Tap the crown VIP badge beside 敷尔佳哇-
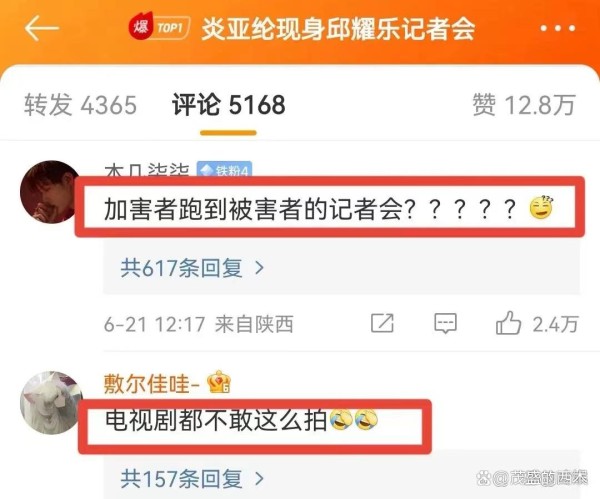This screenshot has height=499, width=600. coord(218,382)
